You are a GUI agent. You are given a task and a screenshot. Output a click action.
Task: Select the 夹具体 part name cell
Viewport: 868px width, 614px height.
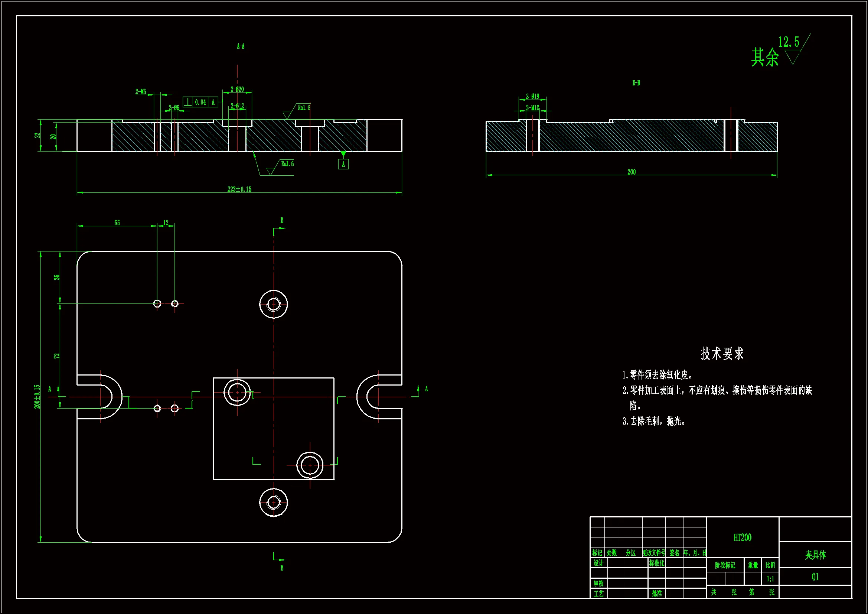coord(815,555)
